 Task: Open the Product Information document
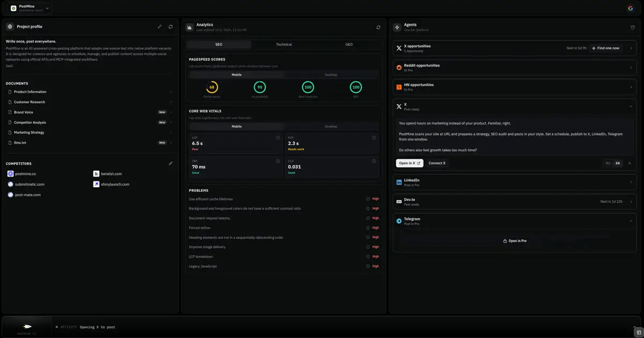[x=90, y=92]
